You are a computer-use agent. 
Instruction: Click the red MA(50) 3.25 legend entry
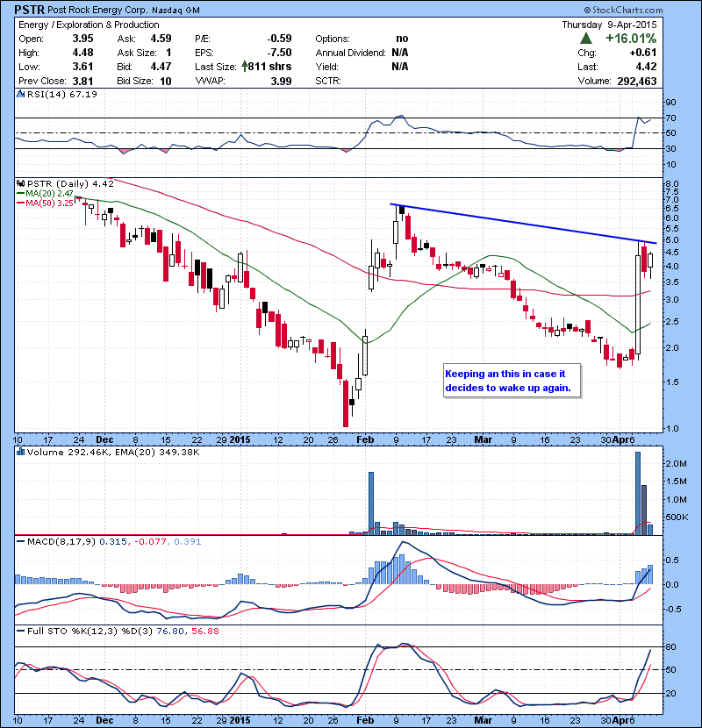pyautogui.click(x=45, y=203)
